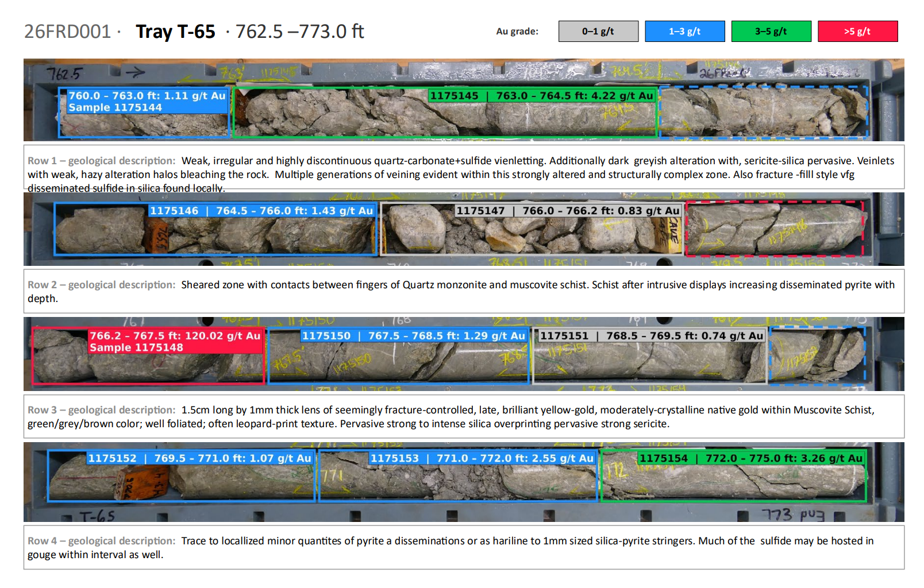
Task: Click the Row 2 geological description about the sheared zone
Action: 464,291
